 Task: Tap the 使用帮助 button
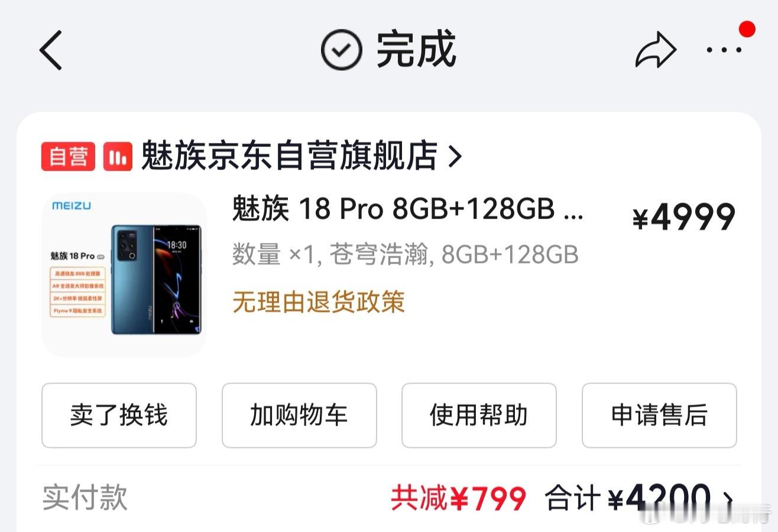pos(479,415)
